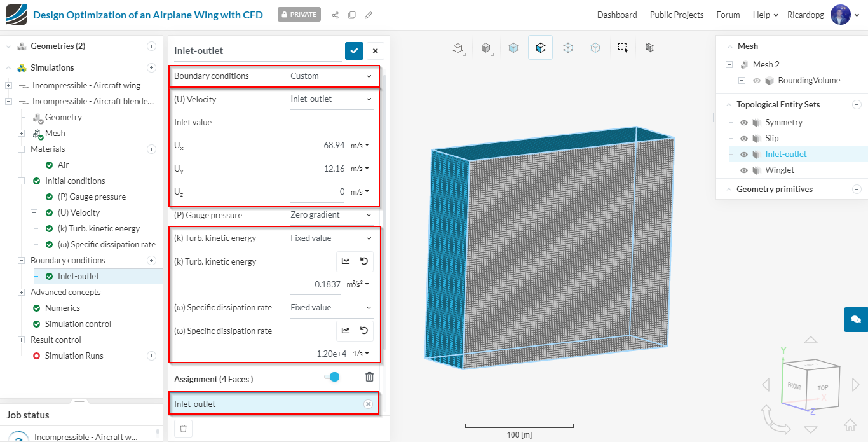
Task: Select the solid shaded render mode icon
Action: 485,48
